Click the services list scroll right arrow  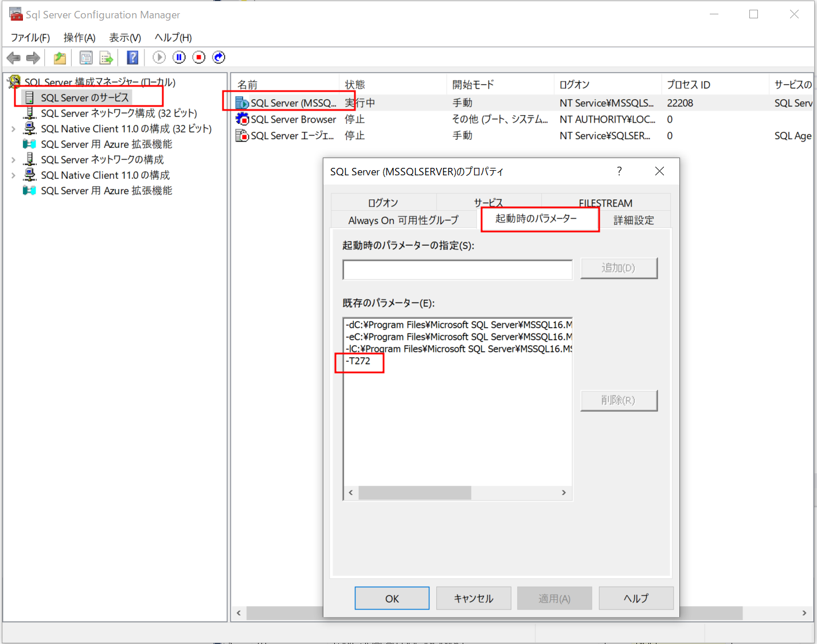pyautogui.click(x=804, y=613)
